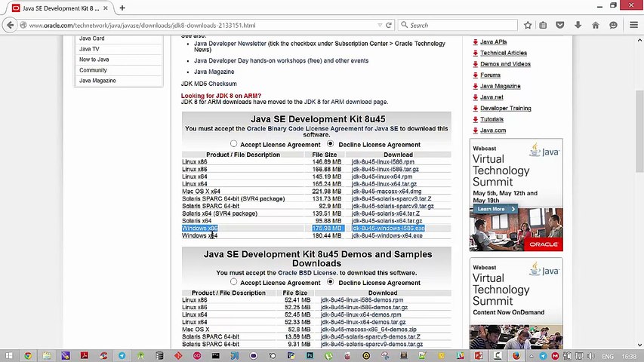The width and height of the screenshot is (644, 362).
Task: Download jdk-8u45-windows-x64.exe
Action: [387, 235]
